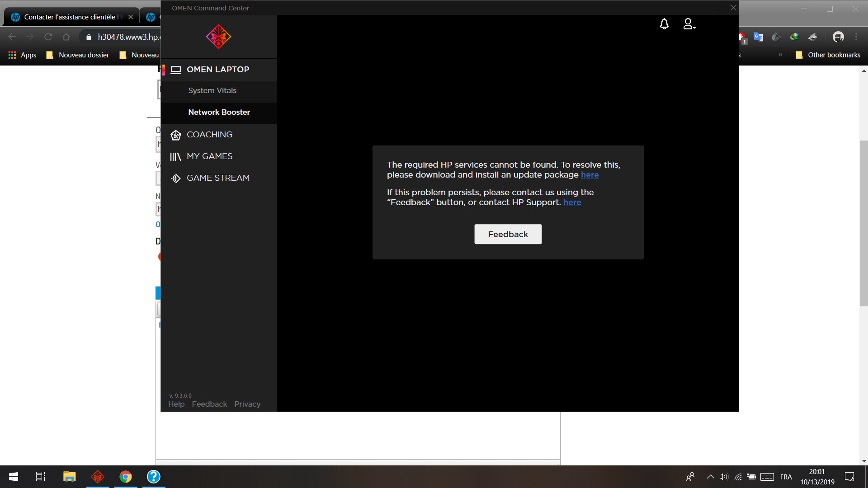Click OMEN Command Center taskbar icon

pos(98,477)
